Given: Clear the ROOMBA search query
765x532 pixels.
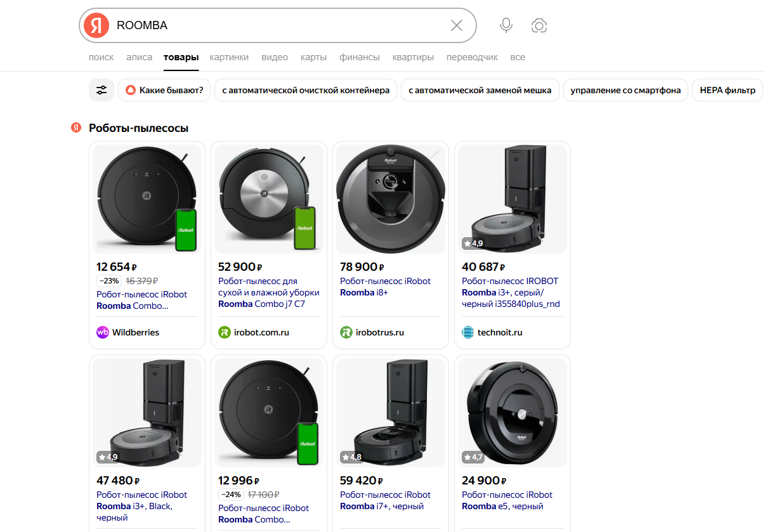Looking at the screenshot, I should point(457,25).
